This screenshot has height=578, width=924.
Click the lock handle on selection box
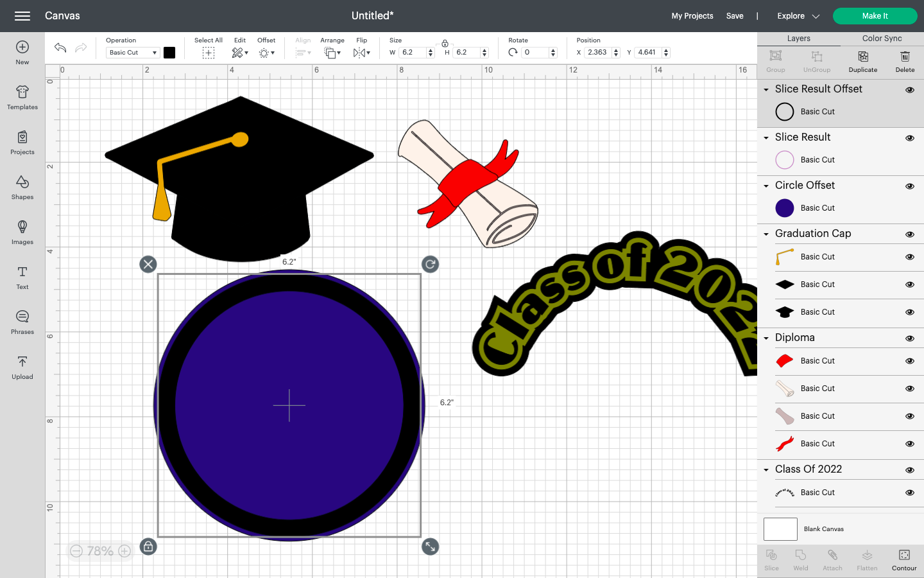click(x=148, y=547)
